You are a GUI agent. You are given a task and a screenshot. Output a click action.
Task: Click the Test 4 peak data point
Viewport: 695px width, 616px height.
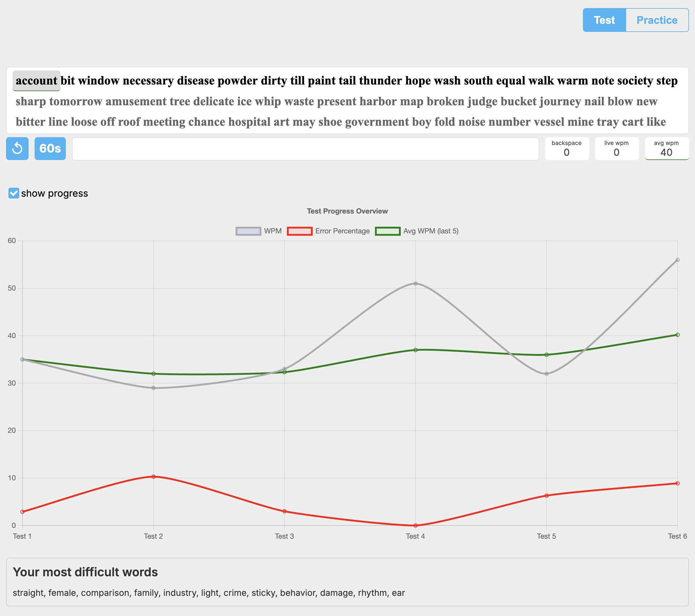click(415, 283)
